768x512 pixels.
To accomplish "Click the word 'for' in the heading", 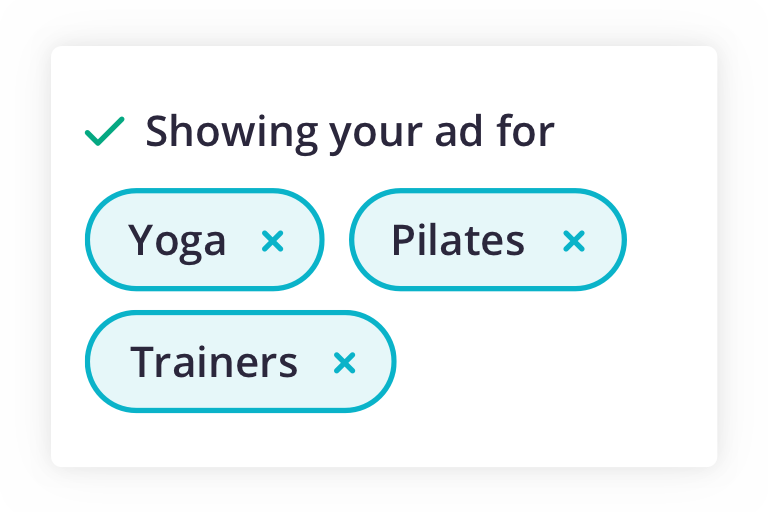I will point(522,131).
